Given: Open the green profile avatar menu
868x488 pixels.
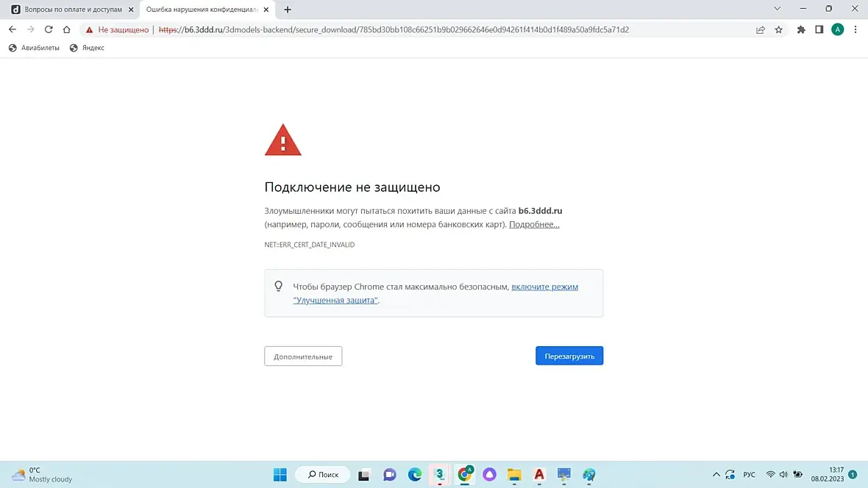Looking at the screenshot, I should tap(838, 30).
